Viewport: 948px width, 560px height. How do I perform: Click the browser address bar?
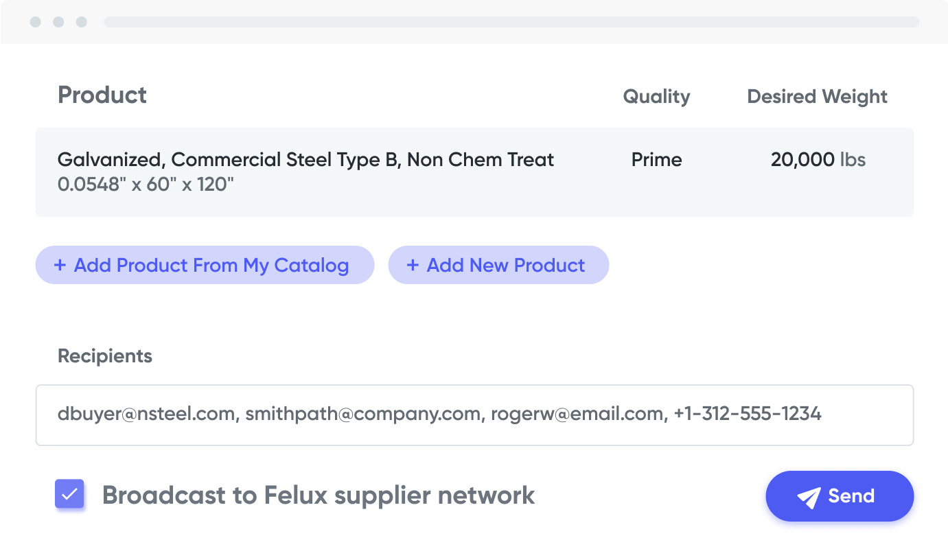(x=511, y=22)
